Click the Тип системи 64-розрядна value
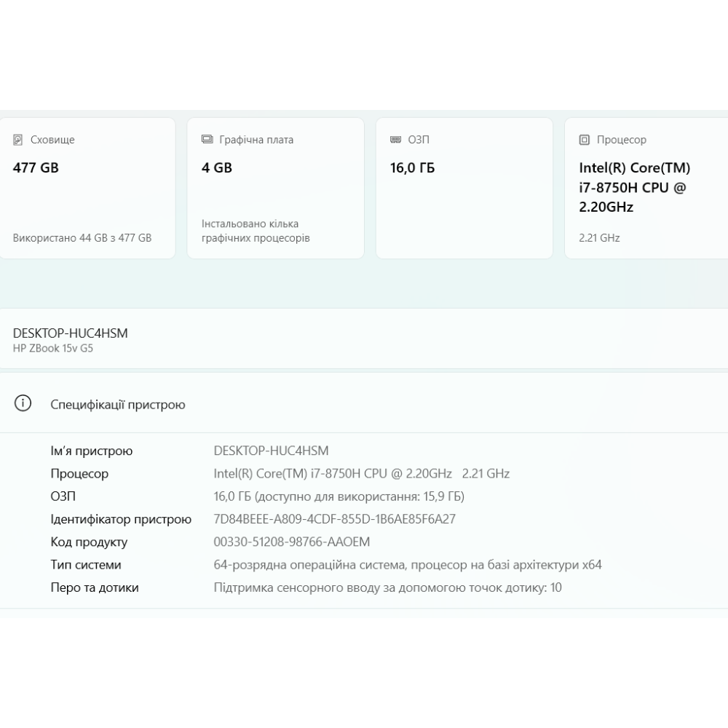Image resolution: width=728 pixels, height=728 pixels. pyautogui.click(x=407, y=565)
